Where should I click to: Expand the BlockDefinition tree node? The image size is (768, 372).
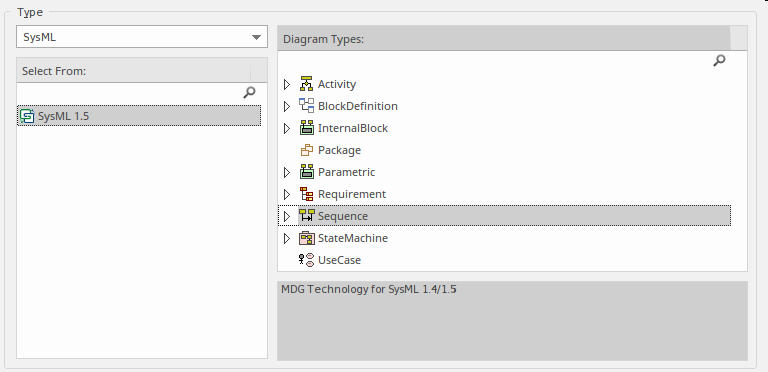pos(287,106)
